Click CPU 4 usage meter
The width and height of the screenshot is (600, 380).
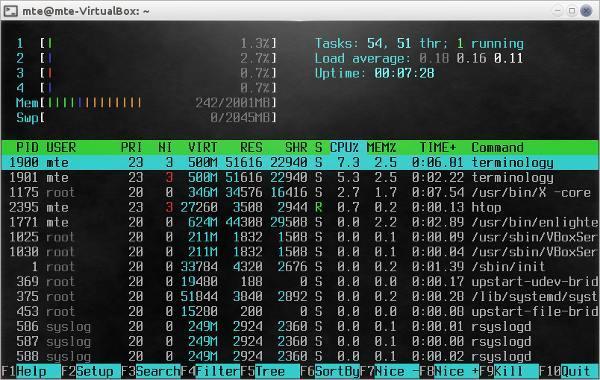147,88
